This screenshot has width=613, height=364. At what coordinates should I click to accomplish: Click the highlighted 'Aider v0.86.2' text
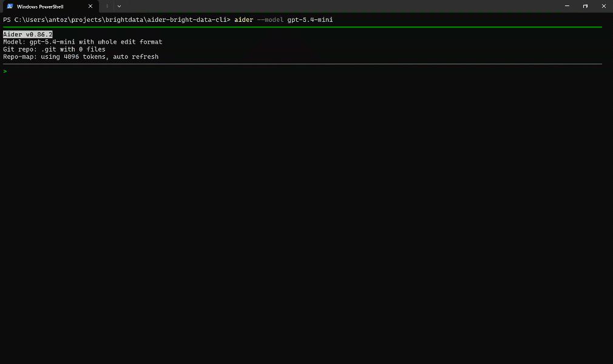click(x=28, y=35)
